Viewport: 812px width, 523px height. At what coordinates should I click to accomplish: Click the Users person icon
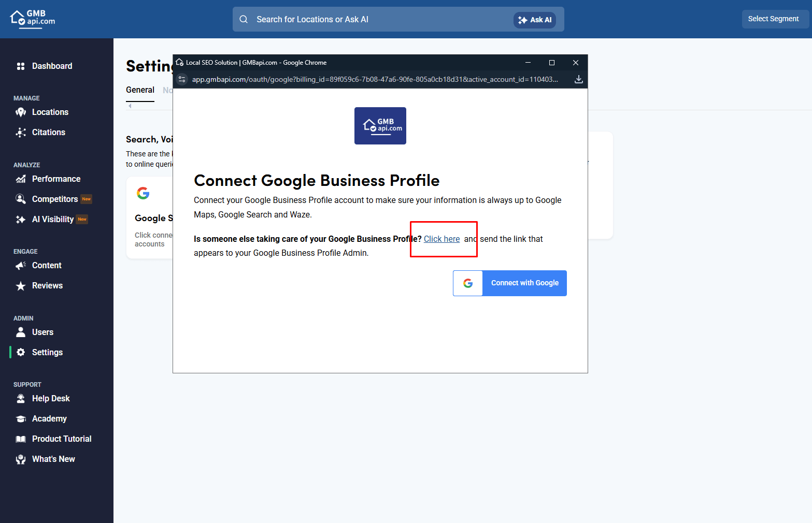point(21,332)
